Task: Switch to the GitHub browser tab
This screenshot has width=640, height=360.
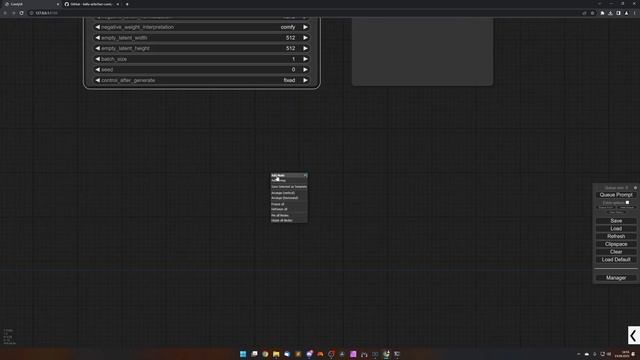Action: (x=92, y=4)
